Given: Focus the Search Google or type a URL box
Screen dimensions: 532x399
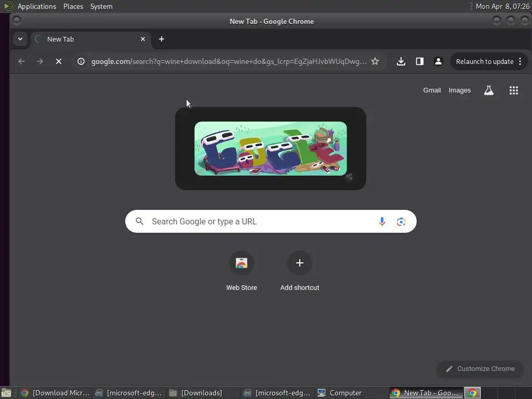Looking at the screenshot, I should click(271, 221).
